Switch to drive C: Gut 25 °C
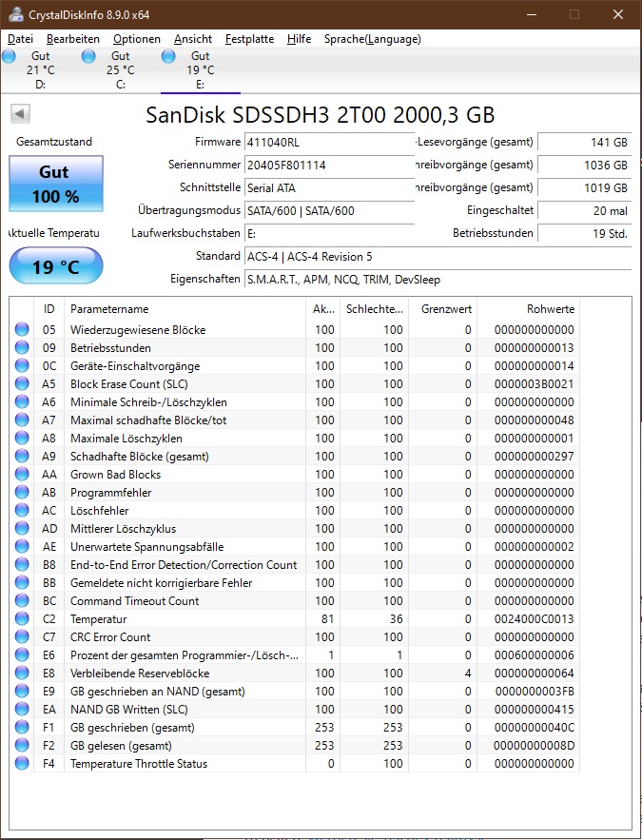 [x=120, y=69]
